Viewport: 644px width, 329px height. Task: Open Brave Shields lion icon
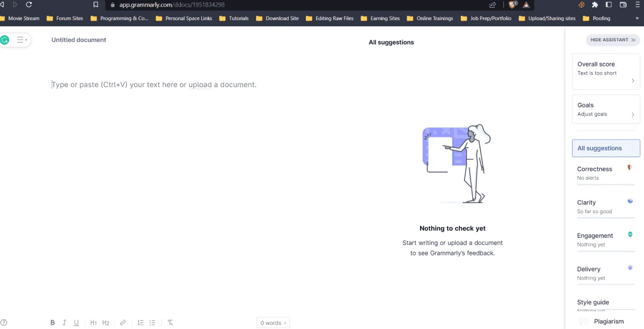tap(512, 5)
